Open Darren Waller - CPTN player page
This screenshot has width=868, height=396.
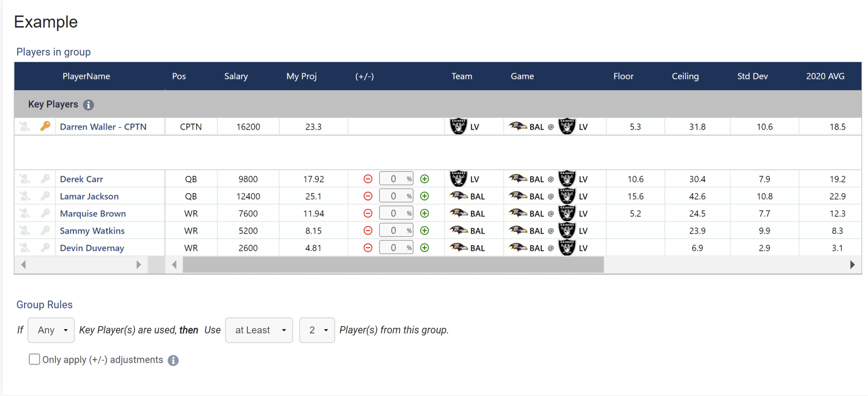103,126
